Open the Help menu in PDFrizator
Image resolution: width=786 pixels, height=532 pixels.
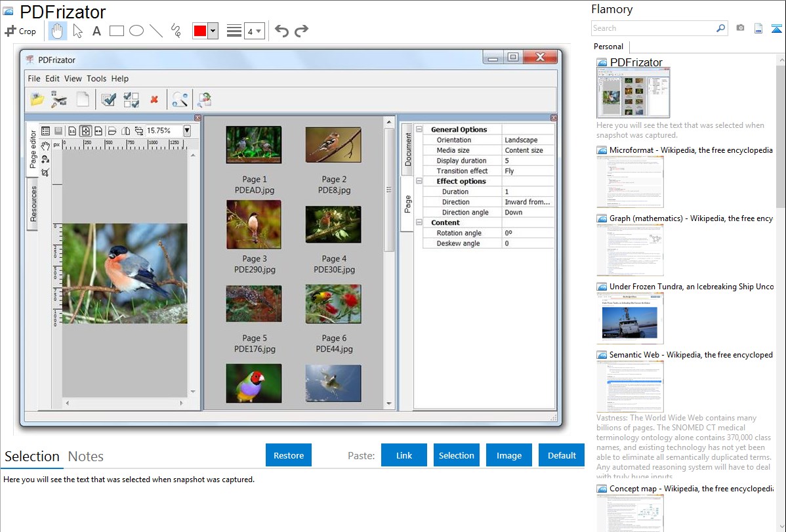(x=120, y=79)
